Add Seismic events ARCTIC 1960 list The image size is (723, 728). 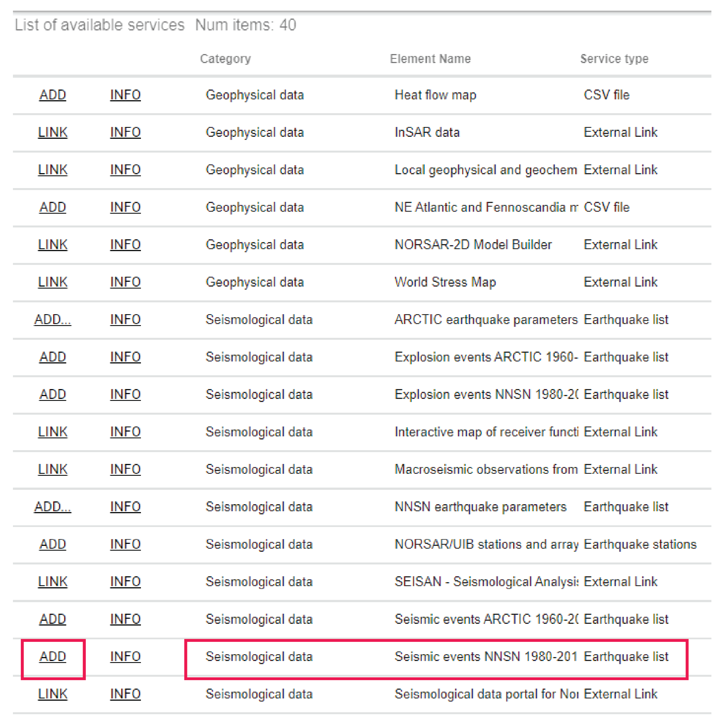(53, 619)
